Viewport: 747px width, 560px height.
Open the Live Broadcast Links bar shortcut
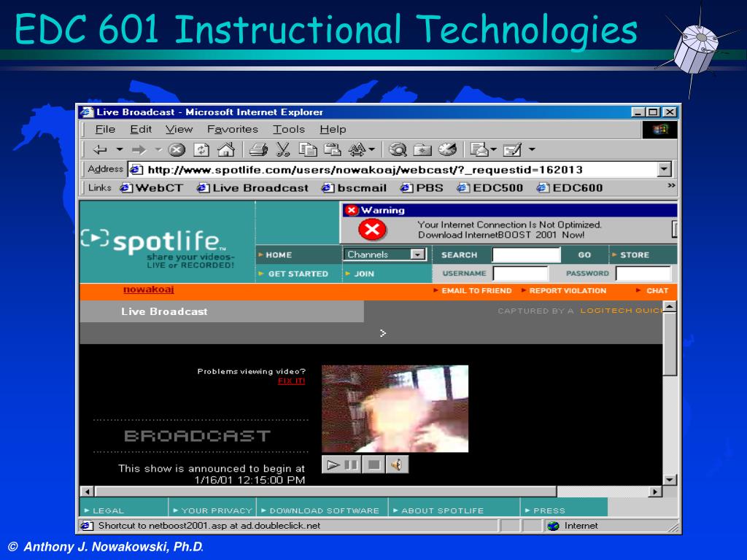coord(253,188)
